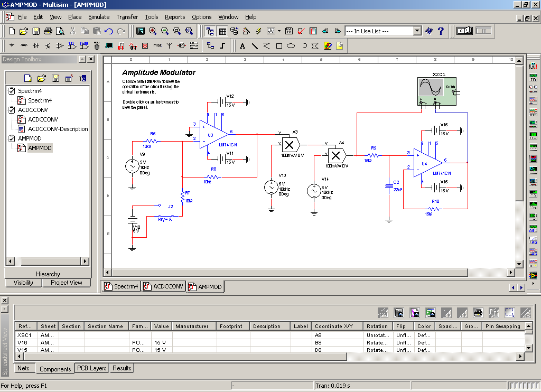Screen dimensions: 541x392
Task: Open the Database Manager
Action: tap(234, 31)
